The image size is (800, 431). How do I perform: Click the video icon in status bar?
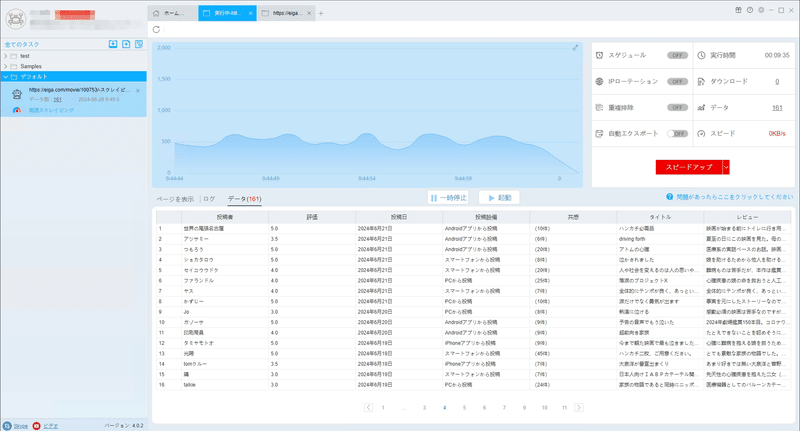pyautogui.click(x=36, y=426)
